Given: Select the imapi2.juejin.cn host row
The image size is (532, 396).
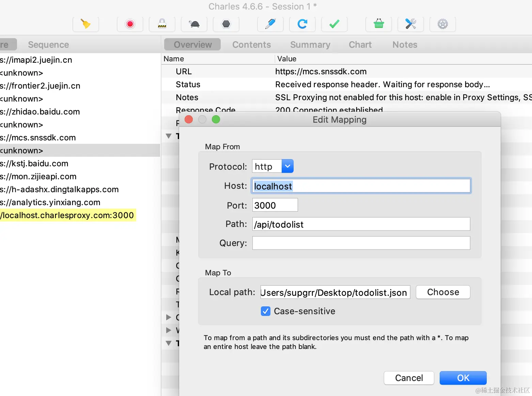Looking at the screenshot, I should point(80,60).
